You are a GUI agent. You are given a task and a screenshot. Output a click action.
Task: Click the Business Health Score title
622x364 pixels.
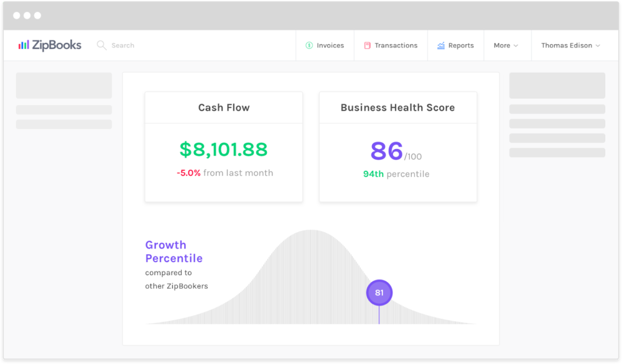tap(398, 107)
